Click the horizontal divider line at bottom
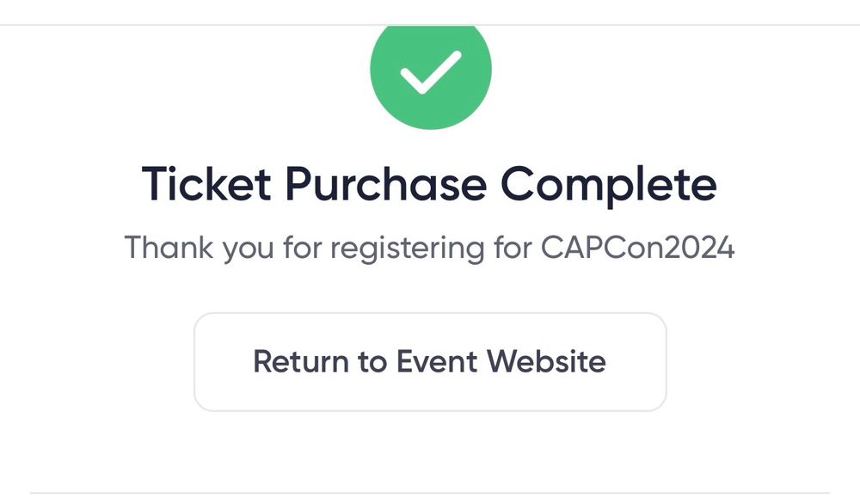860x504 pixels. [x=430, y=494]
